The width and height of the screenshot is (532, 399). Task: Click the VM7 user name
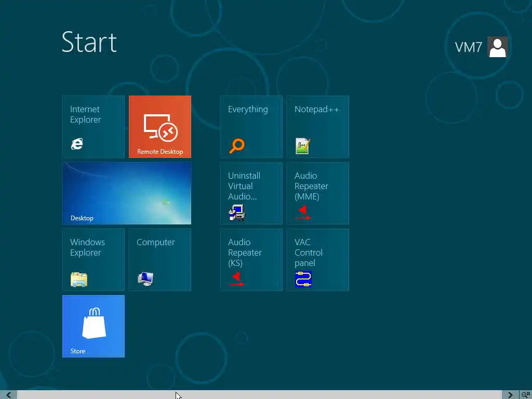click(x=468, y=47)
